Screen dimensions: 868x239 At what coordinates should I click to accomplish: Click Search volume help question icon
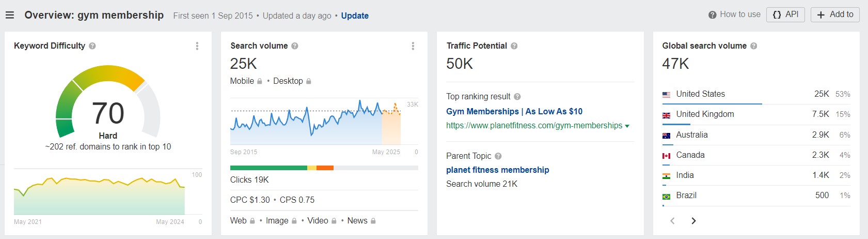tap(295, 46)
